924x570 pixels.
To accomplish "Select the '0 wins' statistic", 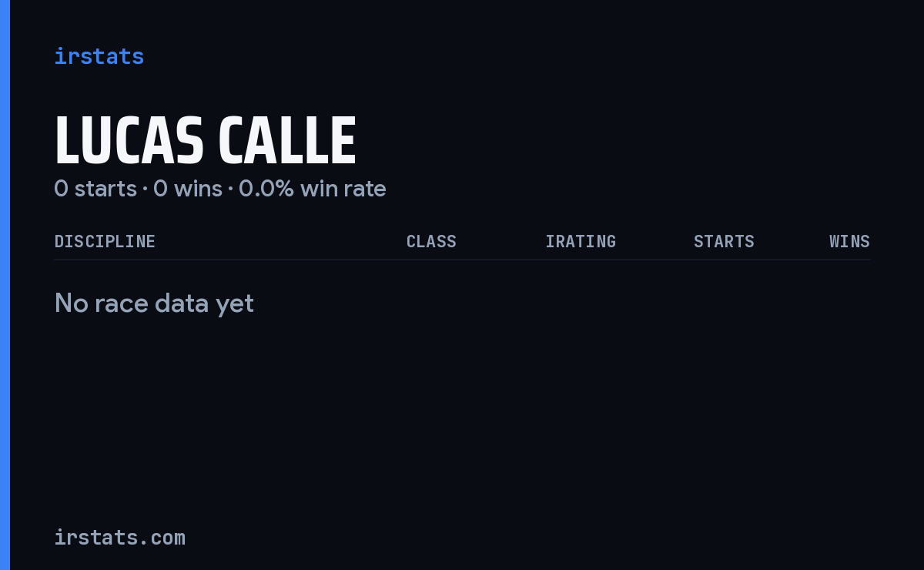I will pyautogui.click(x=188, y=189).
